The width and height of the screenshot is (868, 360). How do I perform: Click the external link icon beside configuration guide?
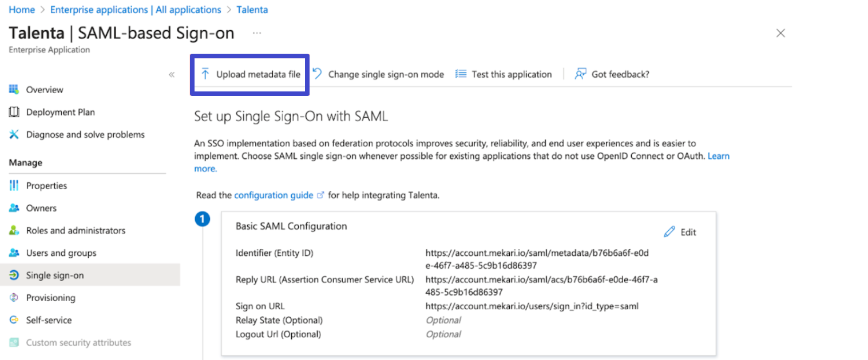[x=320, y=195]
